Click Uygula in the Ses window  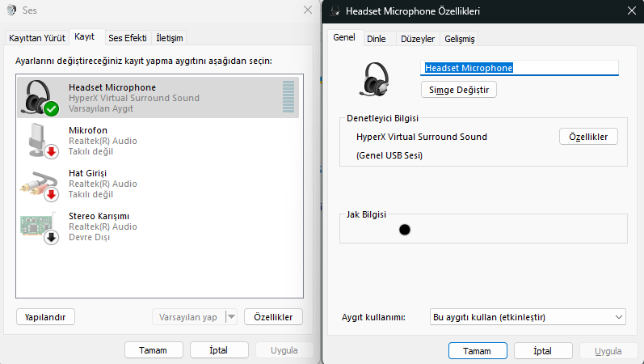point(284,350)
